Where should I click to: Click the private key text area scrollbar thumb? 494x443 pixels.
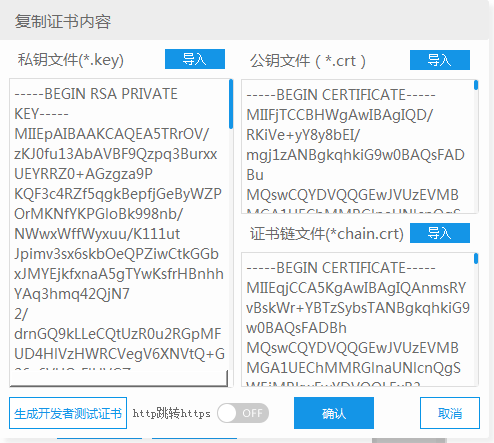231,104
